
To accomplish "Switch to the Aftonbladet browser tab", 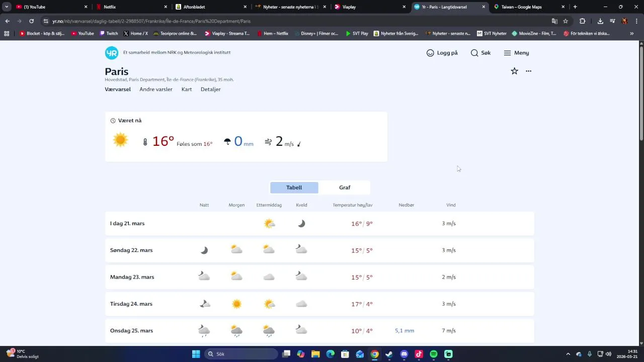I will [x=211, y=7].
